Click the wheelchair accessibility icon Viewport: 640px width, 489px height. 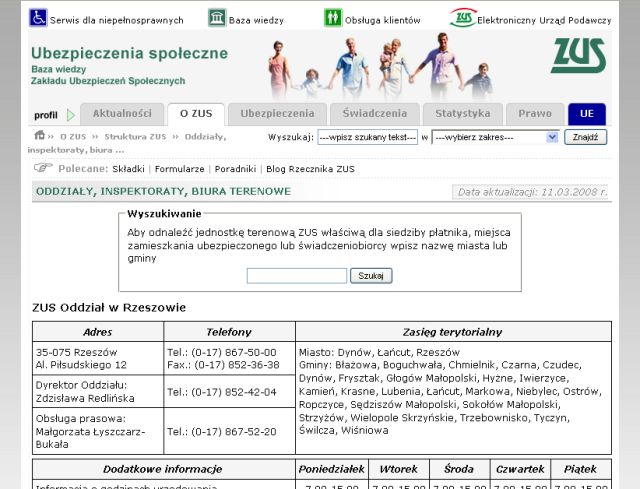tap(38, 18)
